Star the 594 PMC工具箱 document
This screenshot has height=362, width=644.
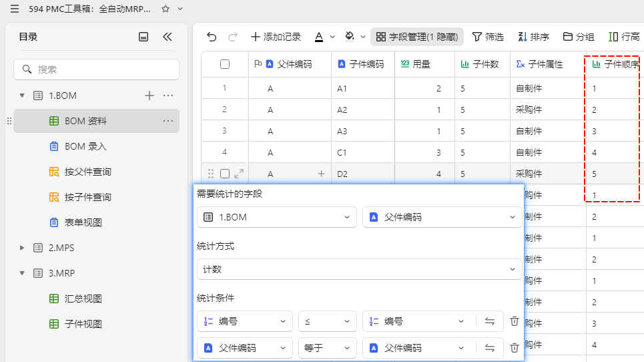pos(166,9)
